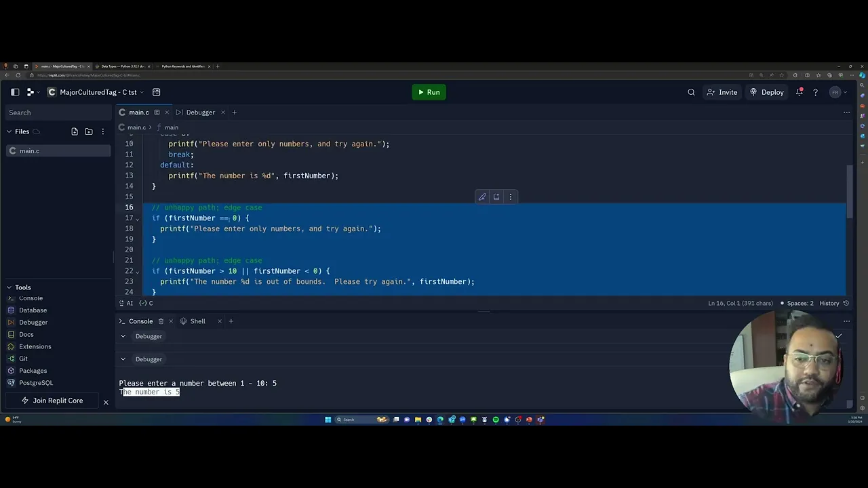The image size is (868, 488).
Task: Click the add-to-chat icon in selection toolbar
Action: click(496, 197)
